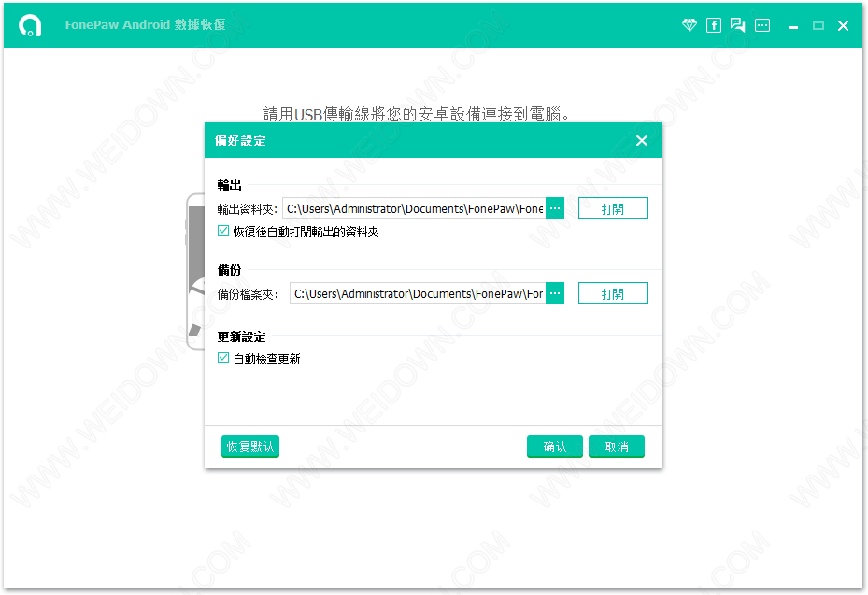Click the 偏好設定 dialog title

(x=240, y=141)
